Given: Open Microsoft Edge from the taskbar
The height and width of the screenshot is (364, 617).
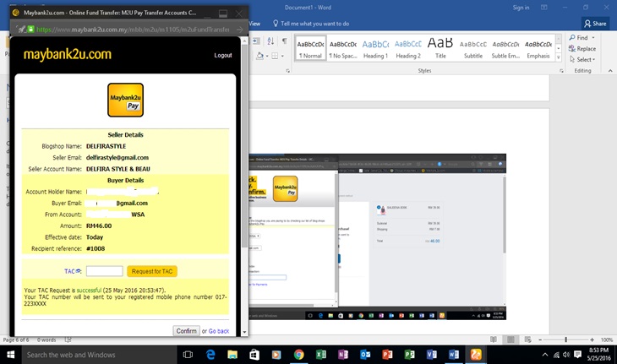Looking at the screenshot, I should coord(210,355).
